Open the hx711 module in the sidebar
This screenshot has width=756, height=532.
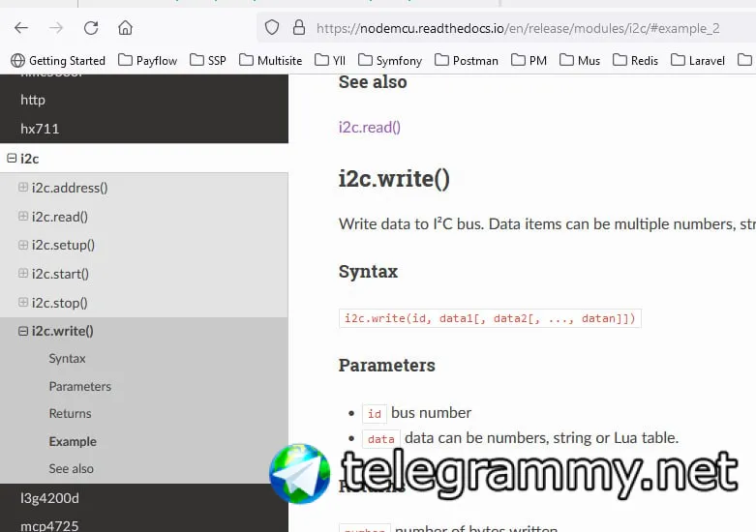pyautogui.click(x=40, y=129)
